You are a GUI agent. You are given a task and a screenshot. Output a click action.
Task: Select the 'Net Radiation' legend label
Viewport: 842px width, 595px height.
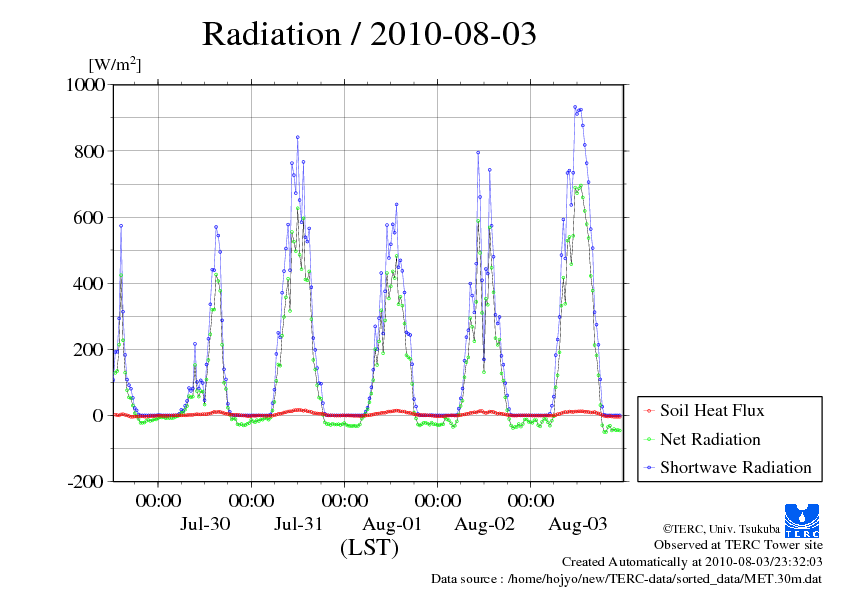point(710,439)
